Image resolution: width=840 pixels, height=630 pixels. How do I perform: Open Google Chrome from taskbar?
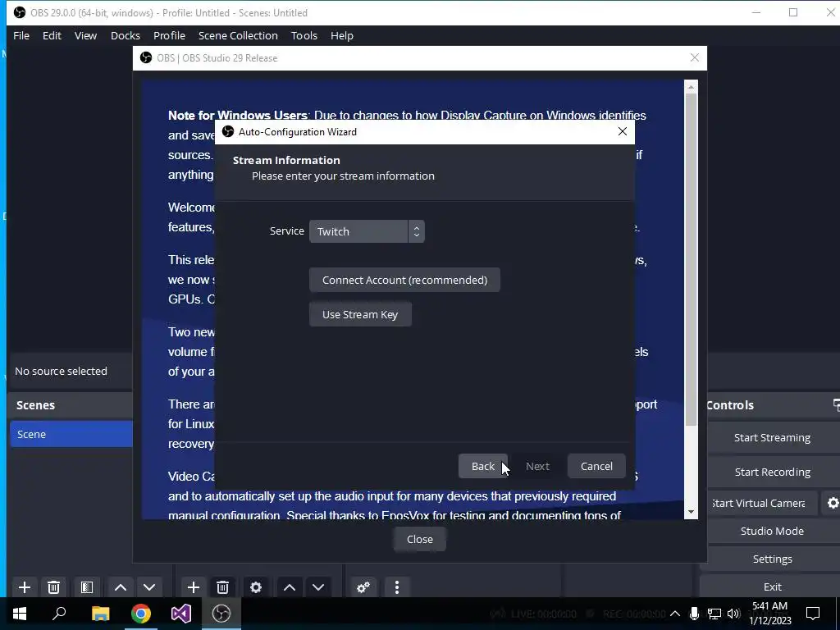click(x=140, y=614)
